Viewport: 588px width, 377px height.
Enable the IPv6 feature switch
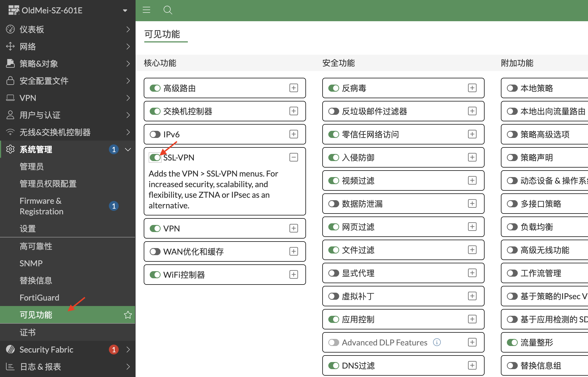coord(155,134)
